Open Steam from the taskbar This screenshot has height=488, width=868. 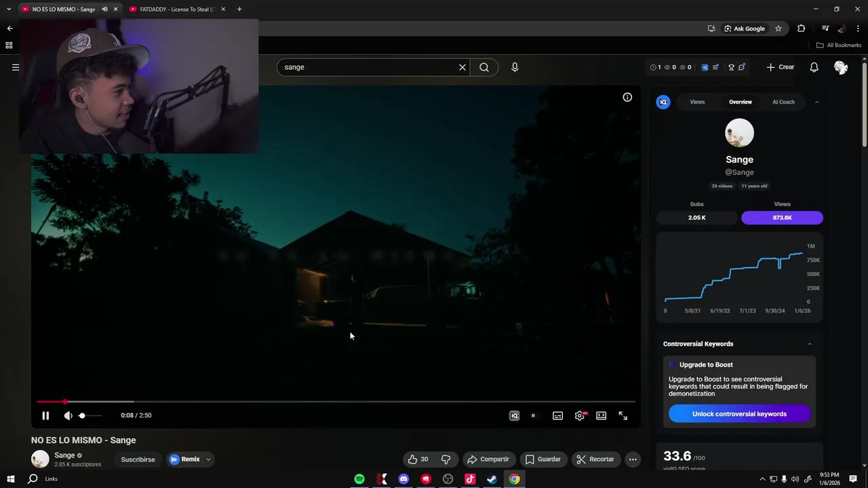492,479
